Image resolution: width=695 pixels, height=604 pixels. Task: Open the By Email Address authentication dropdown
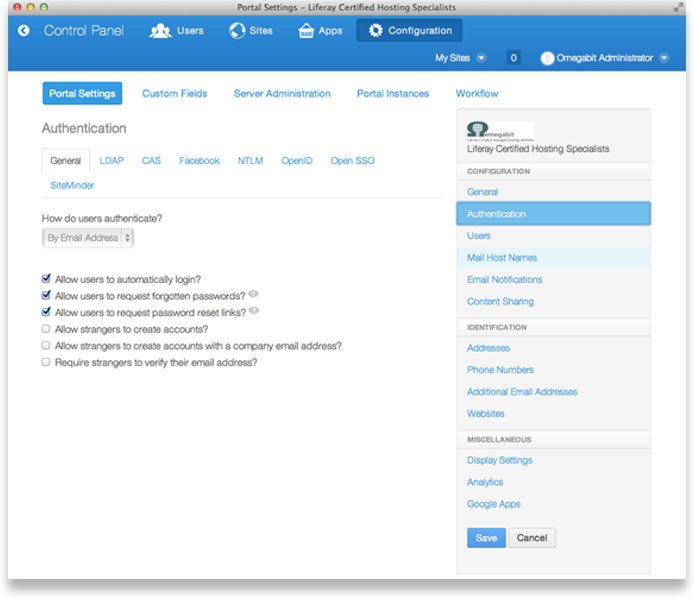tap(88, 238)
